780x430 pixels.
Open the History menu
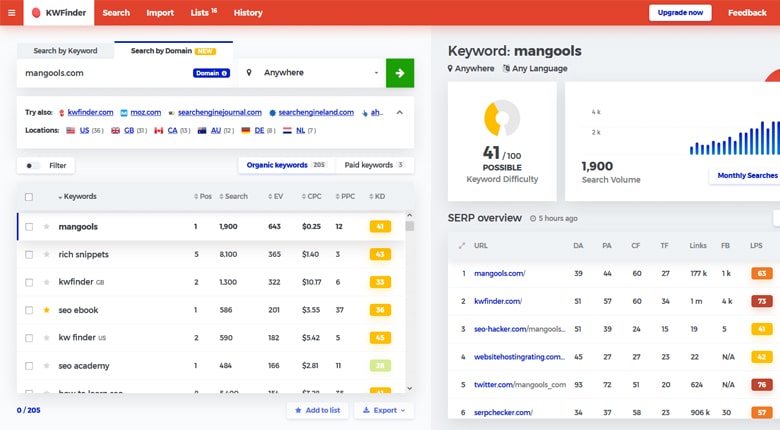point(248,13)
